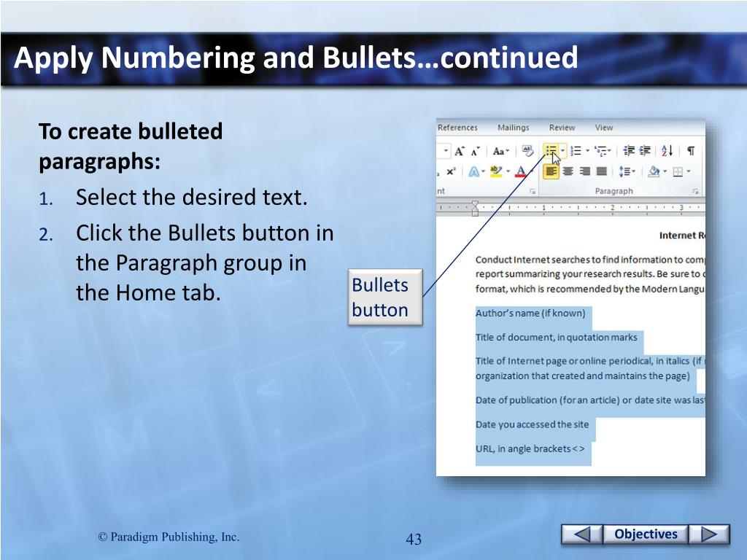The image size is (747, 560).
Task: Open the Text Highlight Color dropdown arrow
Action: click(x=508, y=171)
